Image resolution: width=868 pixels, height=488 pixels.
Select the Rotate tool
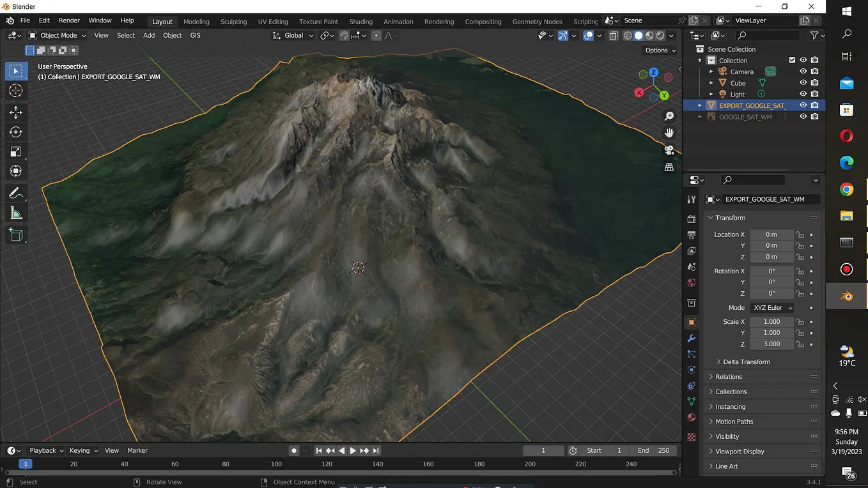point(16,132)
